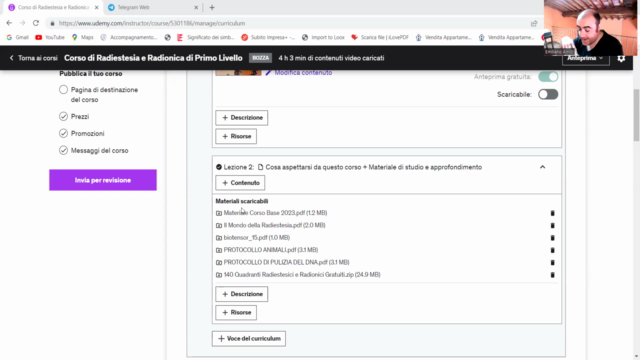Click the lesson video thumbnail

click(x=238, y=73)
